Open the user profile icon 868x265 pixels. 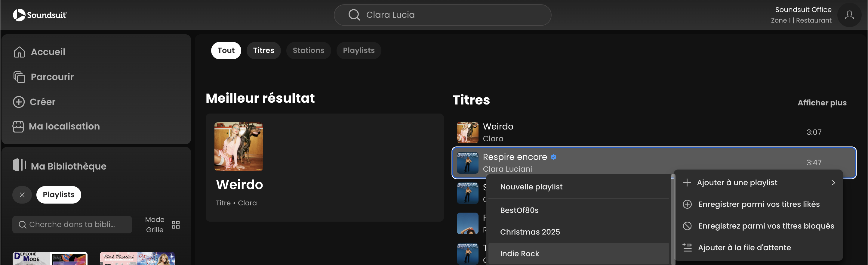click(x=849, y=15)
